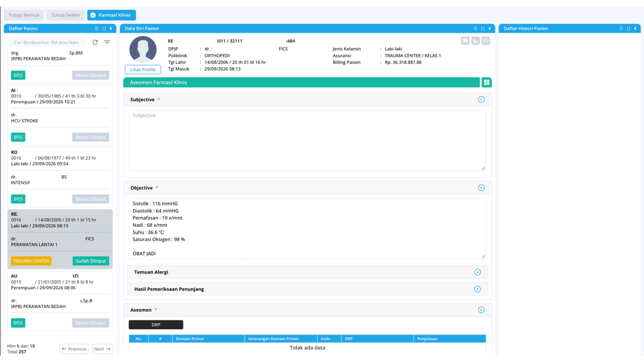Open the layout grid icon beside Asesmen Farmasi Klinis
Image resolution: width=644 pixels, height=362 pixels.
pos(487,82)
